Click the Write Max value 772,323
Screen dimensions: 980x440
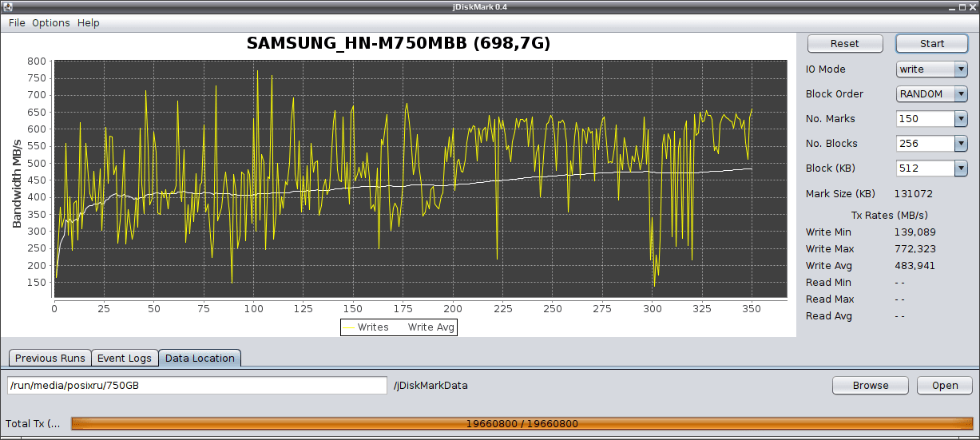tap(915, 249)
